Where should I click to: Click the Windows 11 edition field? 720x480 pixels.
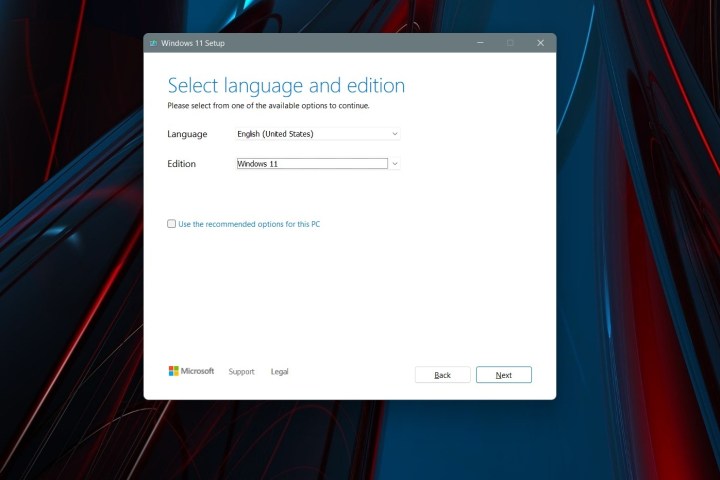(x=312, y=164)
